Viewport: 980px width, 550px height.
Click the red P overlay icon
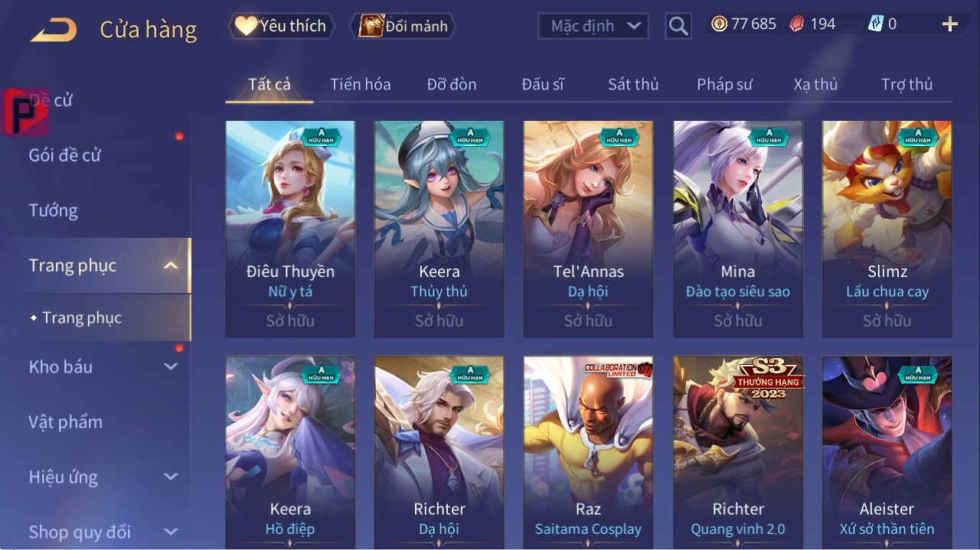click(25, 112)
